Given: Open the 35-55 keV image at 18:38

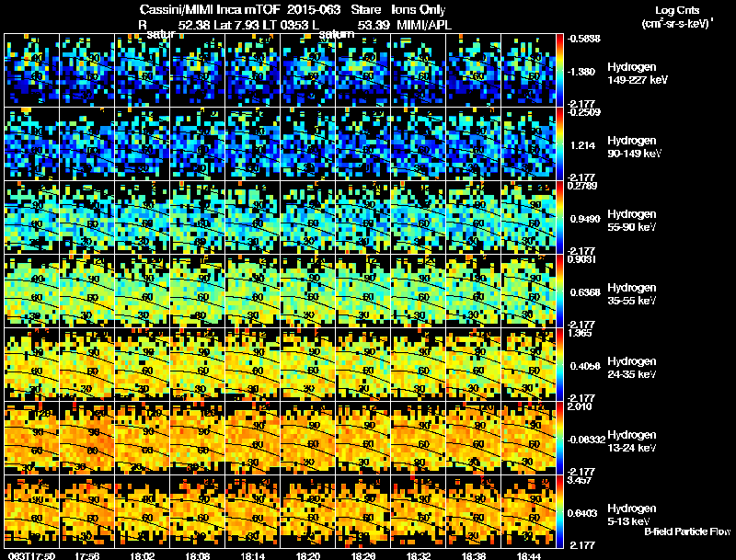Looking at the screenshot, I should point(474,291).
